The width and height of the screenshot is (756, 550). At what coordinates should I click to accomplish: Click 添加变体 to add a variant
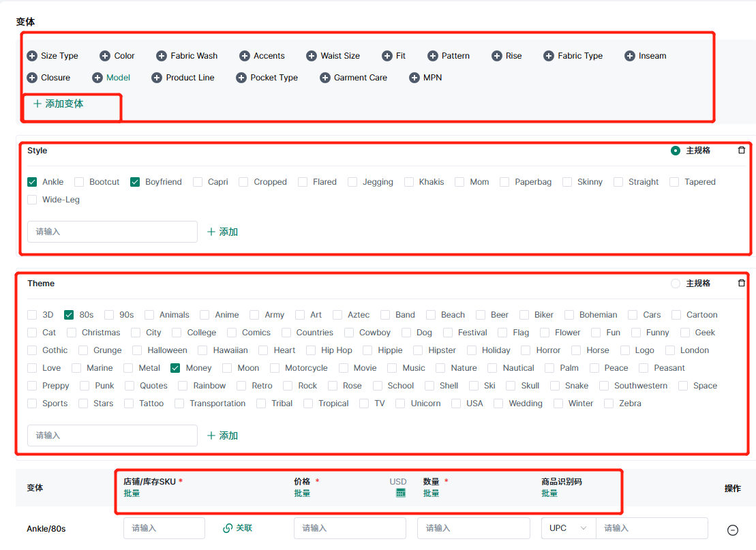click(59, 104)
